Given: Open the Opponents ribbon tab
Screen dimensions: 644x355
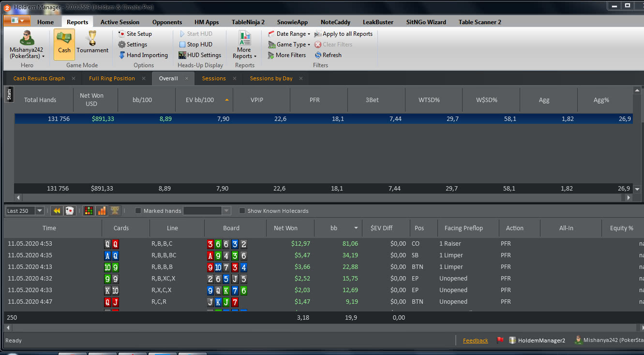Looking at the screenshot, I should (167, 22).
